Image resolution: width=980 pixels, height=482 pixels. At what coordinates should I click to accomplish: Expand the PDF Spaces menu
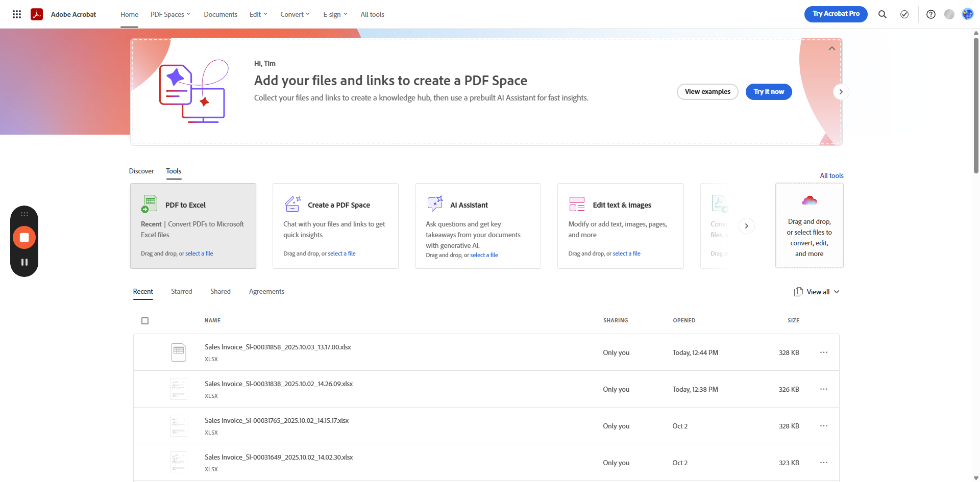[170, 14]
